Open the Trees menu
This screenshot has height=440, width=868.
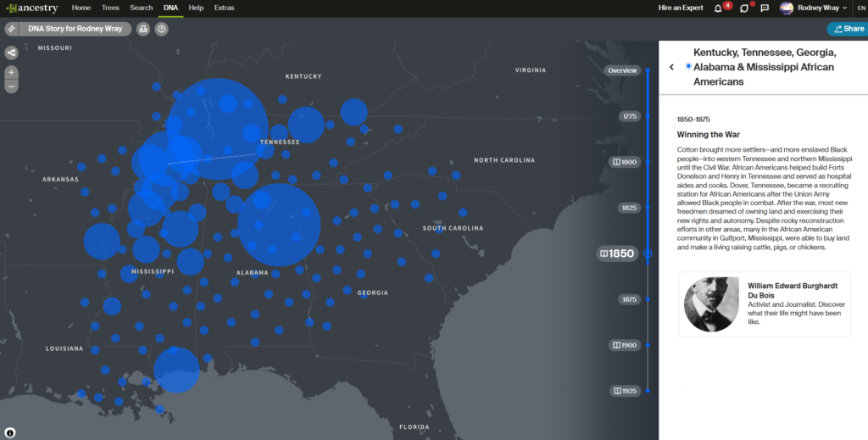pyautogui.click(x=110, y=8)
